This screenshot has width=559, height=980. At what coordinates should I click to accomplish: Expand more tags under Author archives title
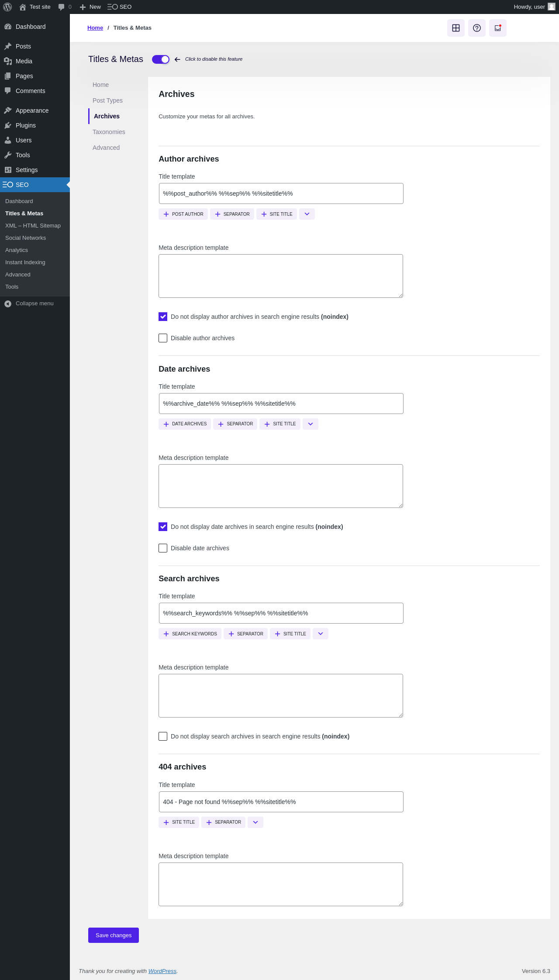[307, 214]
